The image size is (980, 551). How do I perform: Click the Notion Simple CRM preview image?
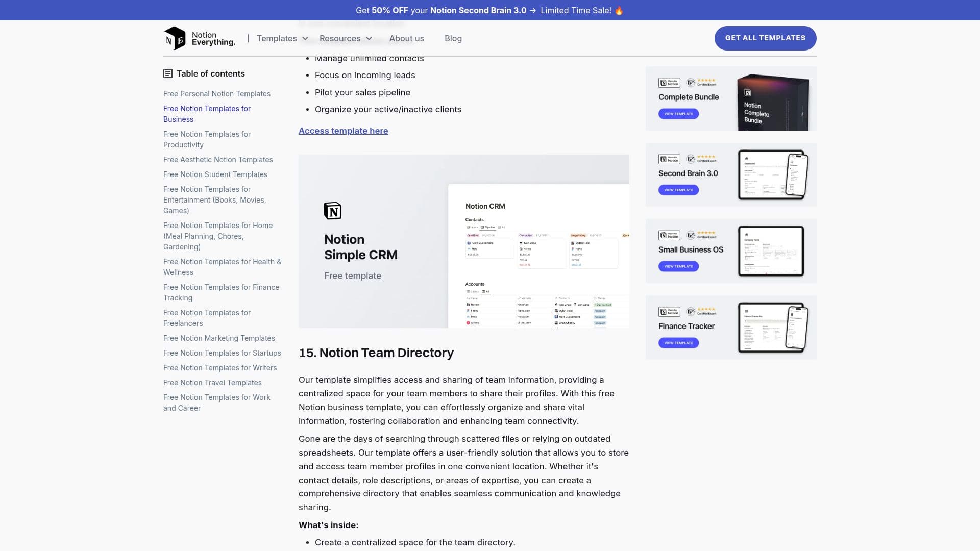point(464,241)
